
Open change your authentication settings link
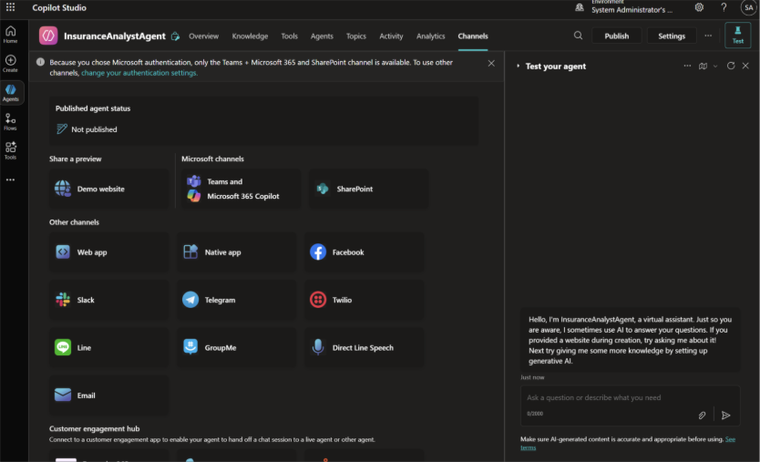coord(139,73)
